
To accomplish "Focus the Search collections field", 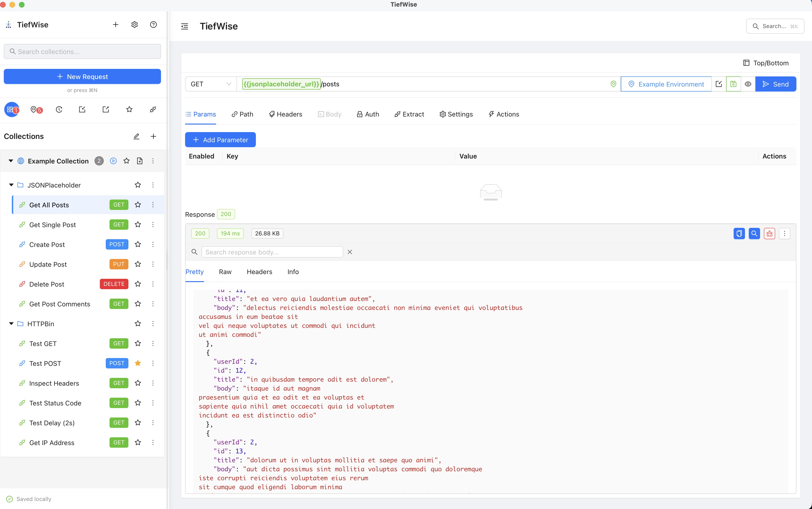I will point(82,51).
